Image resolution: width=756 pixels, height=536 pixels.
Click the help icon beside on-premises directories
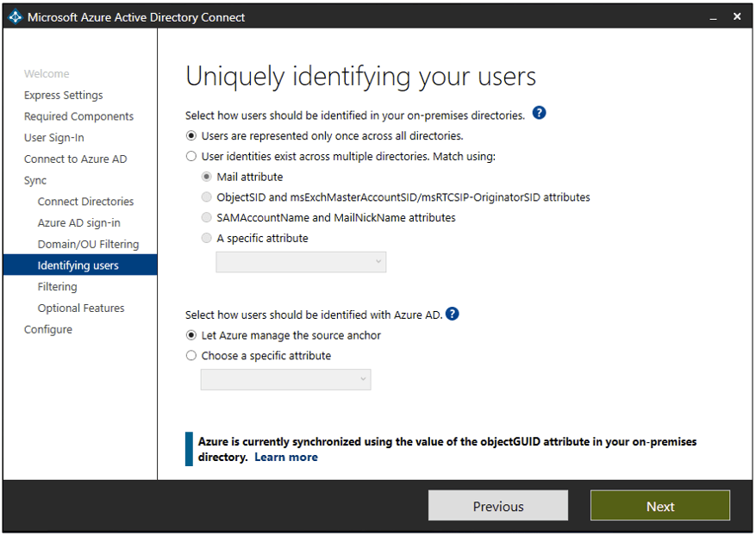point(539,114)
